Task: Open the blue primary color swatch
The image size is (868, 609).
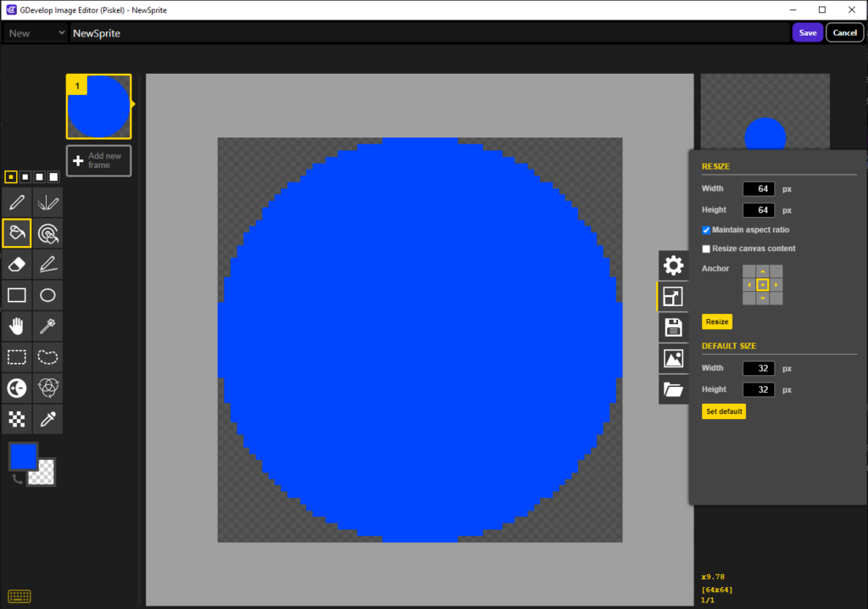Action: (x=23, y=455)
